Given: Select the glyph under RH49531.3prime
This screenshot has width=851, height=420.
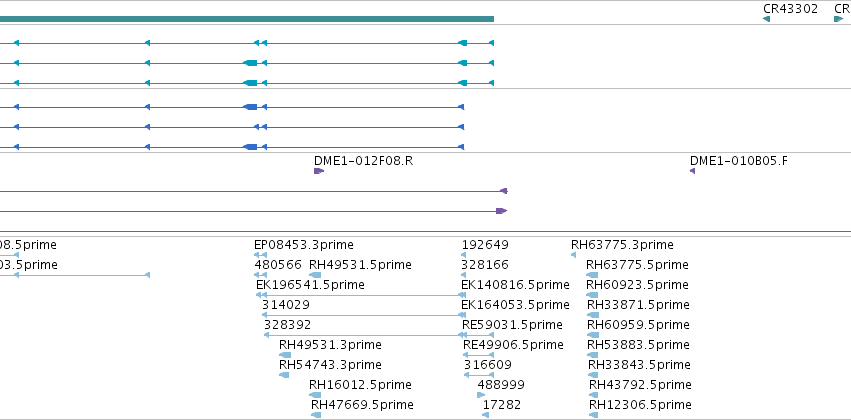Looking at the screenshot, I should click(285, 355).
